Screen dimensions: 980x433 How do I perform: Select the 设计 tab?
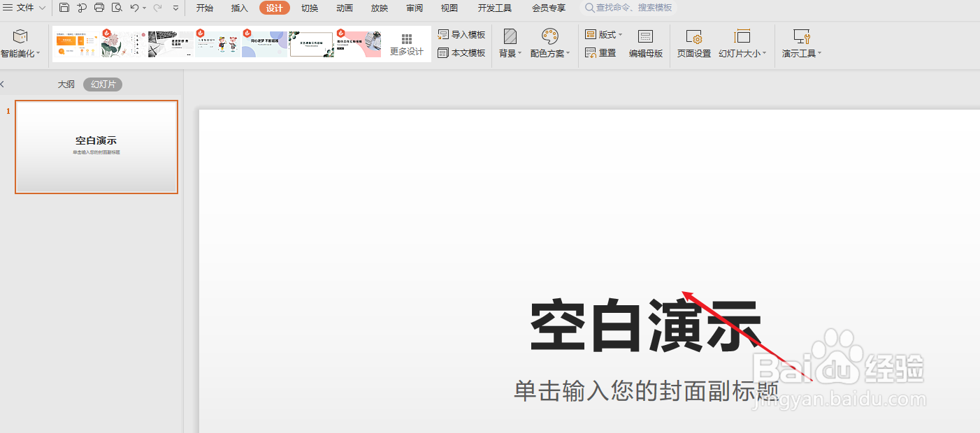tap(275, 8)
